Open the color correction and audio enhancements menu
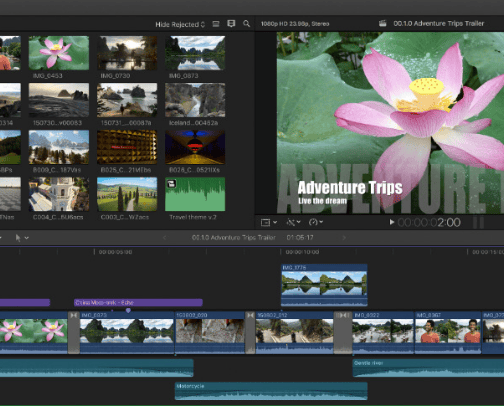Viewport: 504px width, 406px height. [294, 222]
